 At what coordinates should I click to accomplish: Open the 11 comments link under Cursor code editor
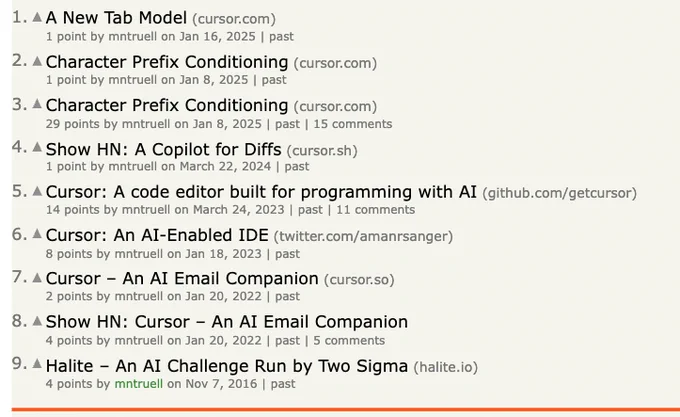(376, 210)
